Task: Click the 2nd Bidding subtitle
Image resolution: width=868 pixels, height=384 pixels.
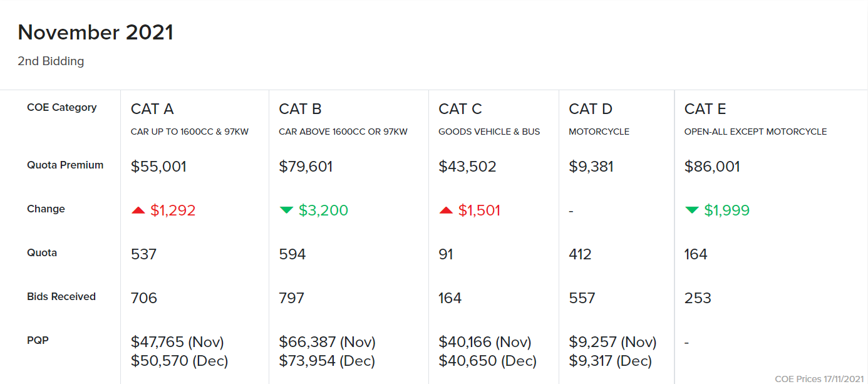Action: click(x=51, y=61)
